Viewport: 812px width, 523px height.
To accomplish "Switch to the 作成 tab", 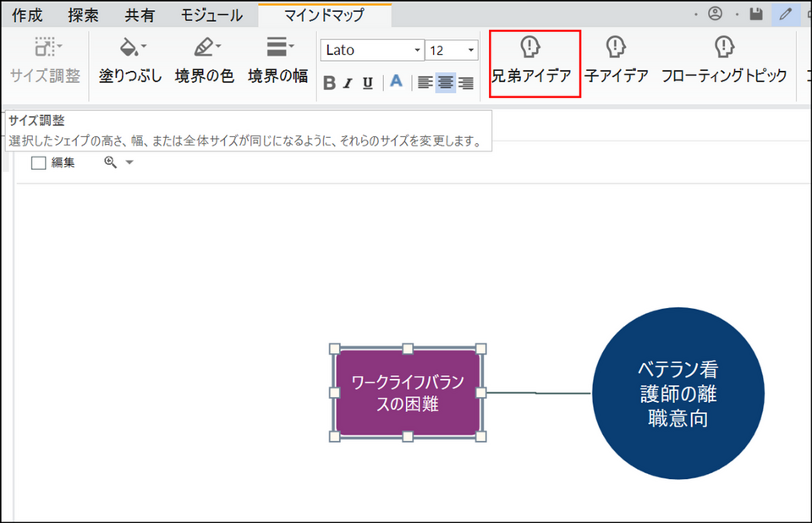I will pyautogui.click(x=27, y=14).
